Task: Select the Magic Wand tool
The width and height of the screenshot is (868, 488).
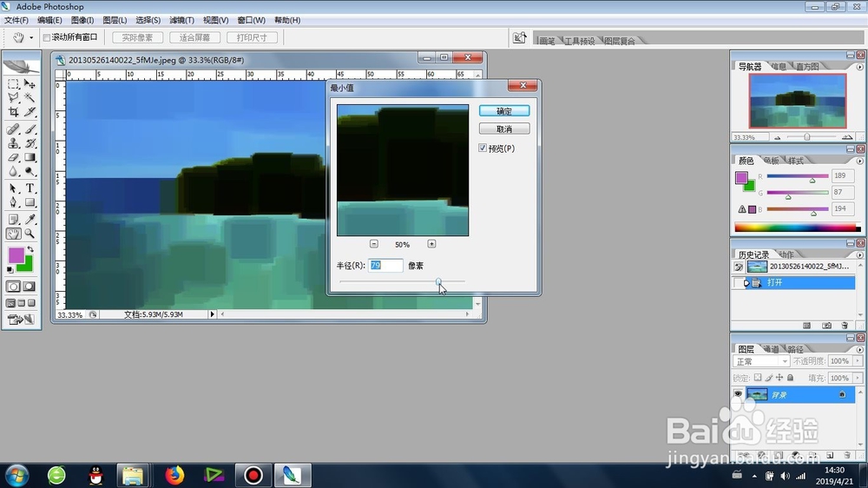Action: pyautogui.click(x=30, y=98)
